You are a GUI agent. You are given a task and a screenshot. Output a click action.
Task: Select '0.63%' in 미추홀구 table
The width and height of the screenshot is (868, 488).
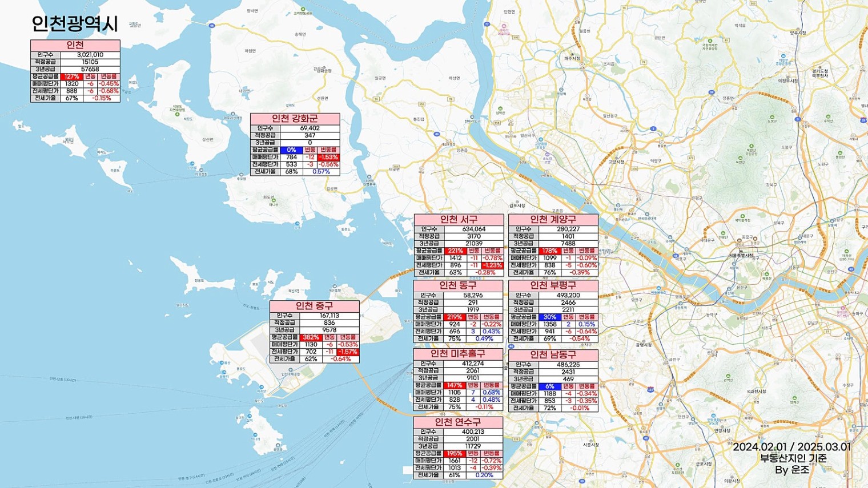[492, 393]
